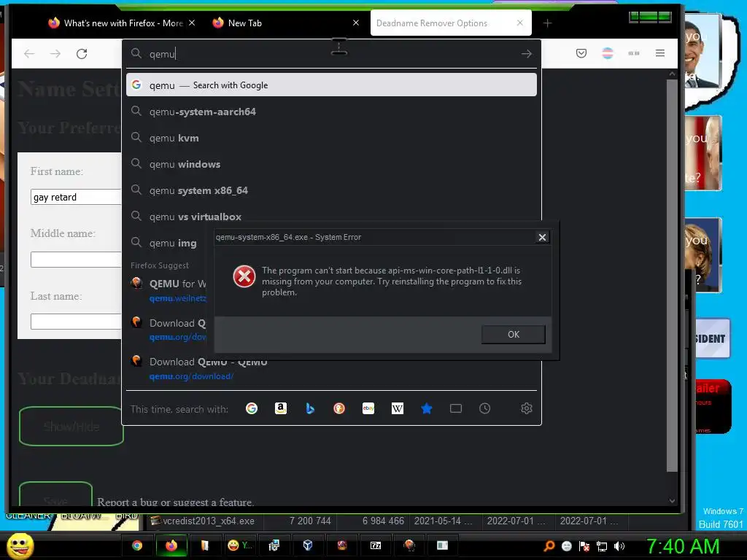Search bookmarks via star icon
The image size is (747, 560).
click(426, 408)
